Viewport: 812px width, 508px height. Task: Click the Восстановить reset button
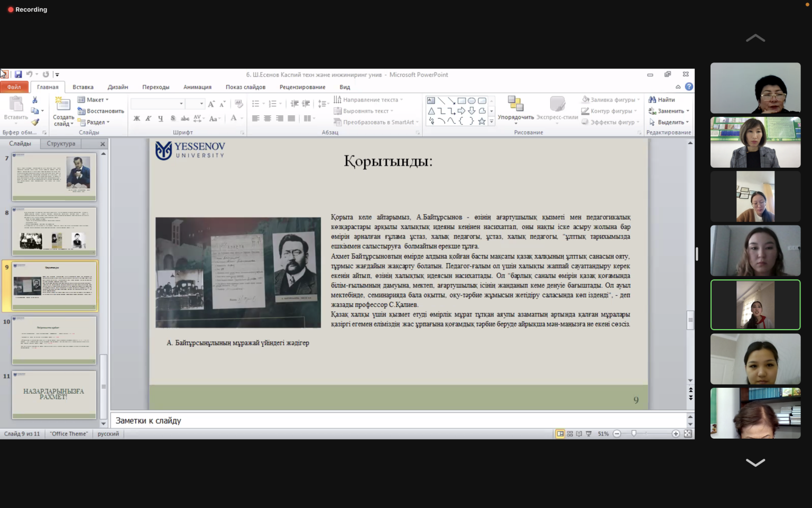point(101,111)
